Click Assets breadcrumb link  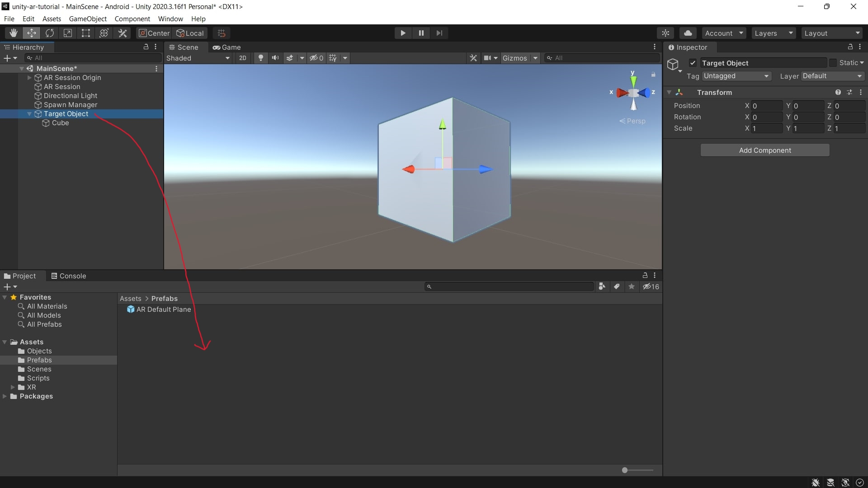coord(130,299)
